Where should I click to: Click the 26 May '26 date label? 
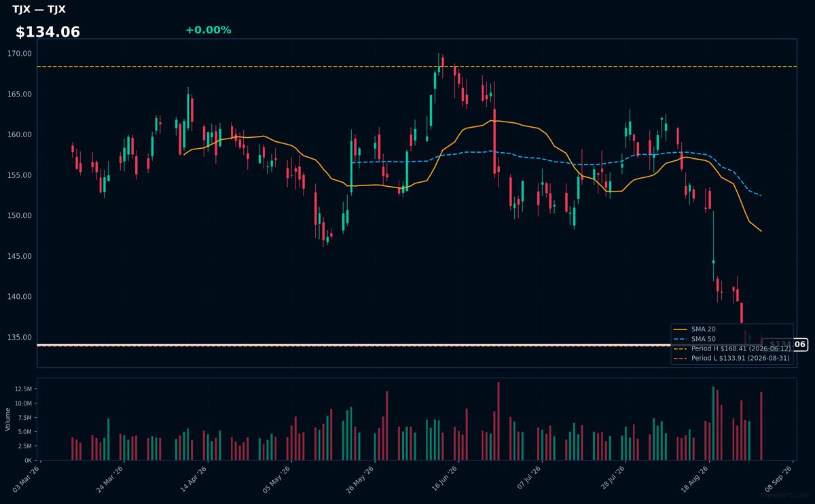pos(361,479)
